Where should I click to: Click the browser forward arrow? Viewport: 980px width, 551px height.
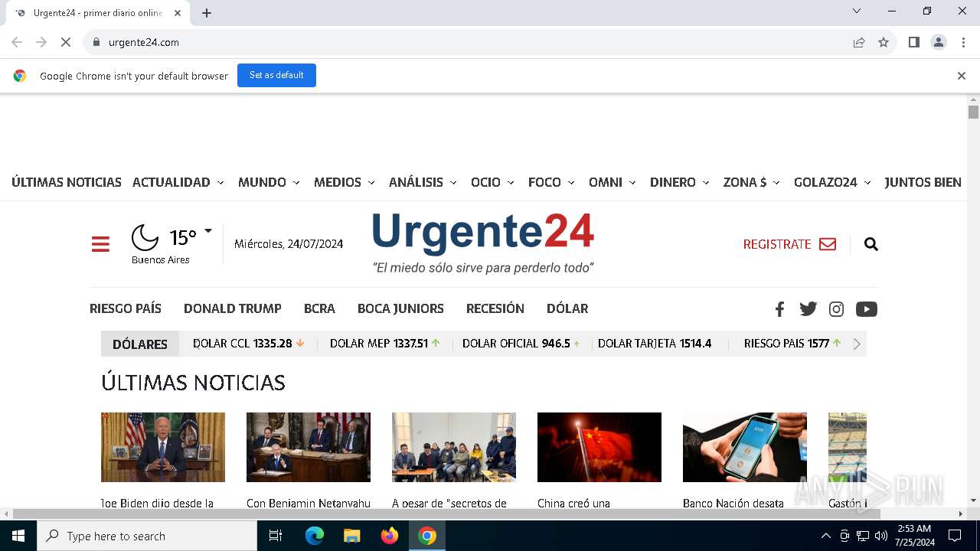click(x=41, y=42)
